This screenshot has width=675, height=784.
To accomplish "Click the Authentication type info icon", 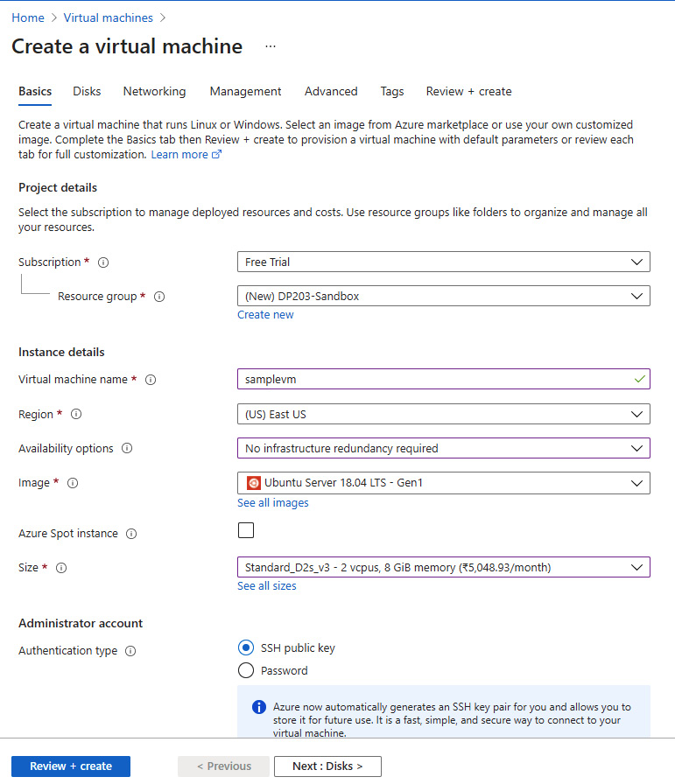I will pyautogui.click(x=130, y=651).
